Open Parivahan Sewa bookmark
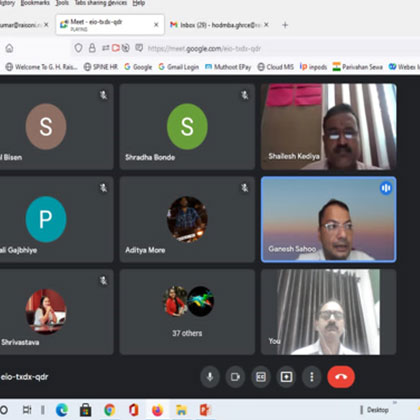 358,67
